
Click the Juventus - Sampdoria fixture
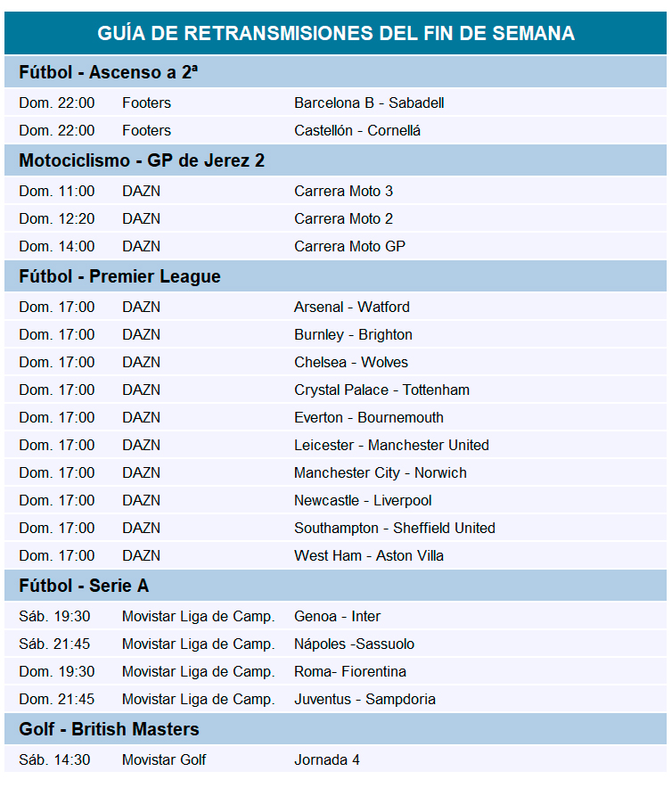[x=365, y=700]
